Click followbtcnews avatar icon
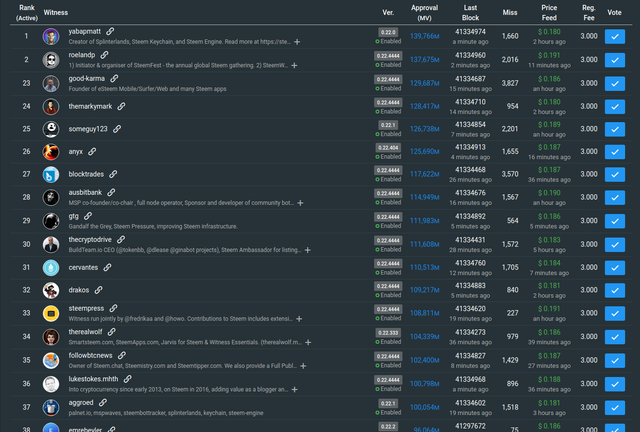 [x=51, y=361]
